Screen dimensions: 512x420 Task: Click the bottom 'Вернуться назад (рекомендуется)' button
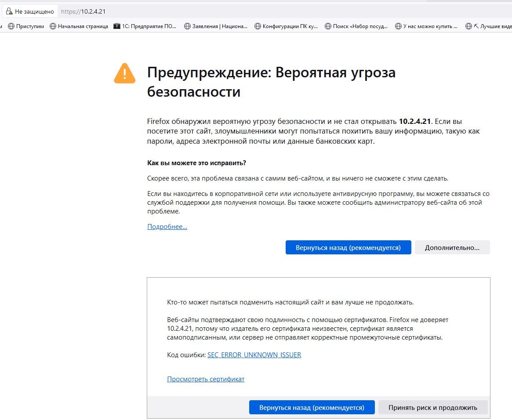pos(312,407)
